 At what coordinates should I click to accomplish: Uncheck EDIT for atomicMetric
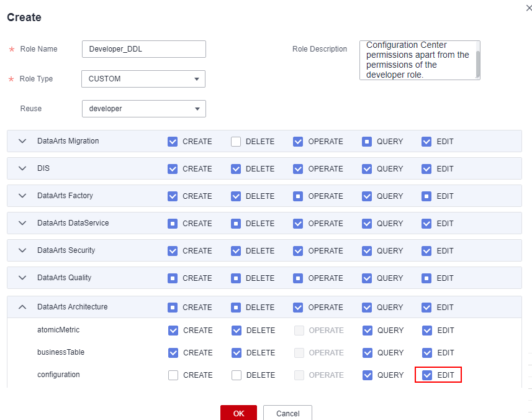tap(427, 331)
